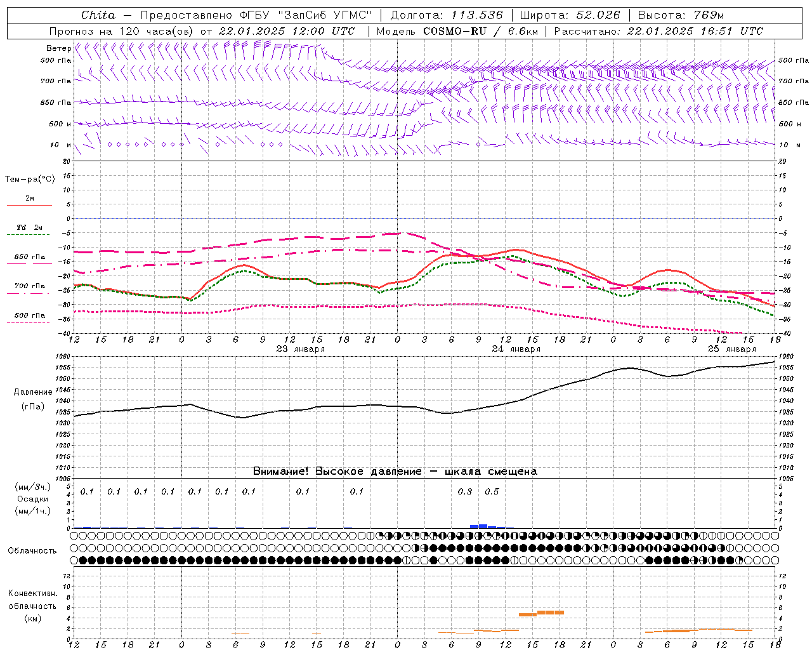Click the "Осадки" precipitation label
Image resolution: width=812 pixels, height=650 pixels.
pos(33,499)
